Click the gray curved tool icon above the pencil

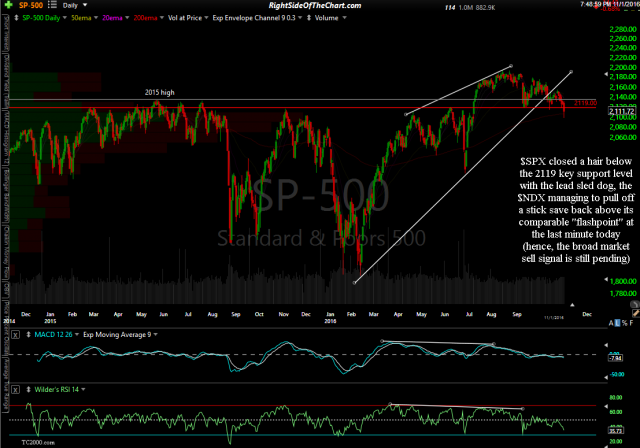coord(635,304)
